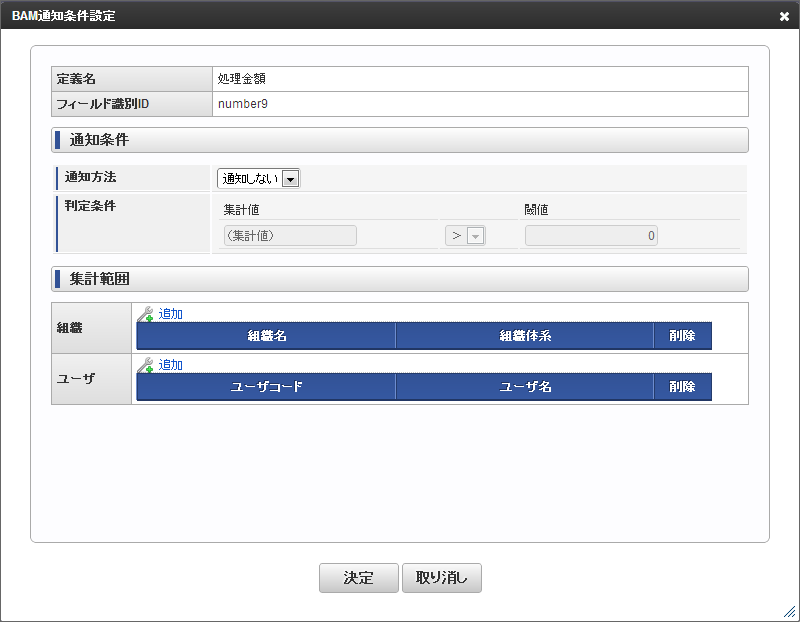Click the 取り消し button
The height and width of the screenshot is (622, 800).
[442, 578]
